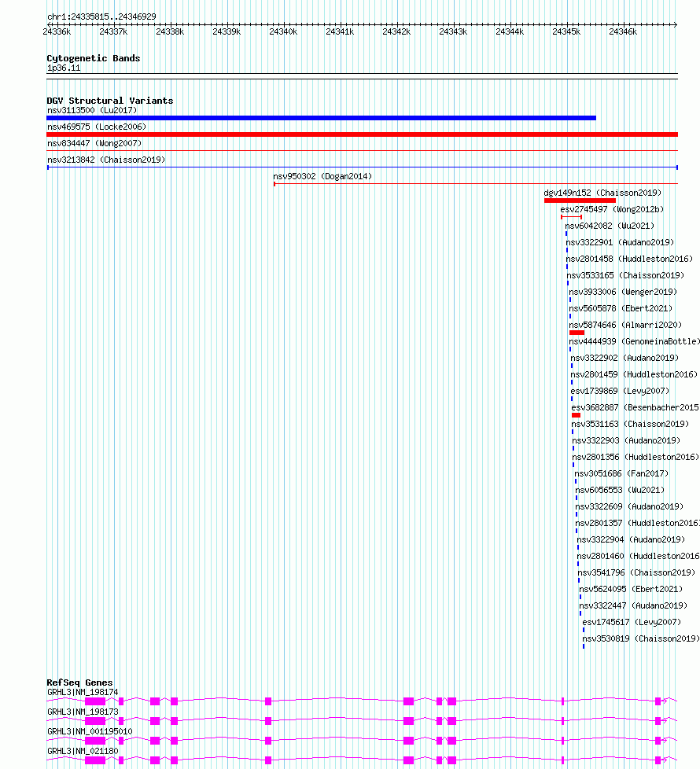The image size is (700, 769).
Task: Open nsv4444939 (GenomeinaBottle) label
Action: click(x=634, y=341)
